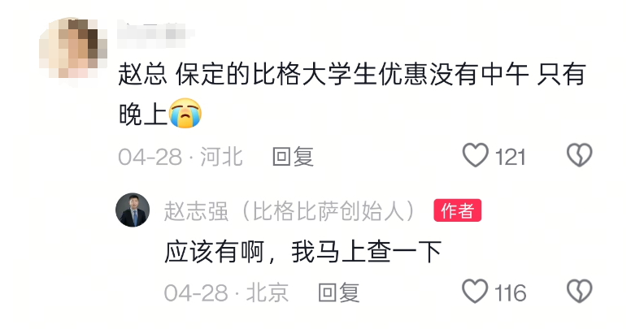
Task: Like 赵志强's reply with heart icon
Action: 475,292
